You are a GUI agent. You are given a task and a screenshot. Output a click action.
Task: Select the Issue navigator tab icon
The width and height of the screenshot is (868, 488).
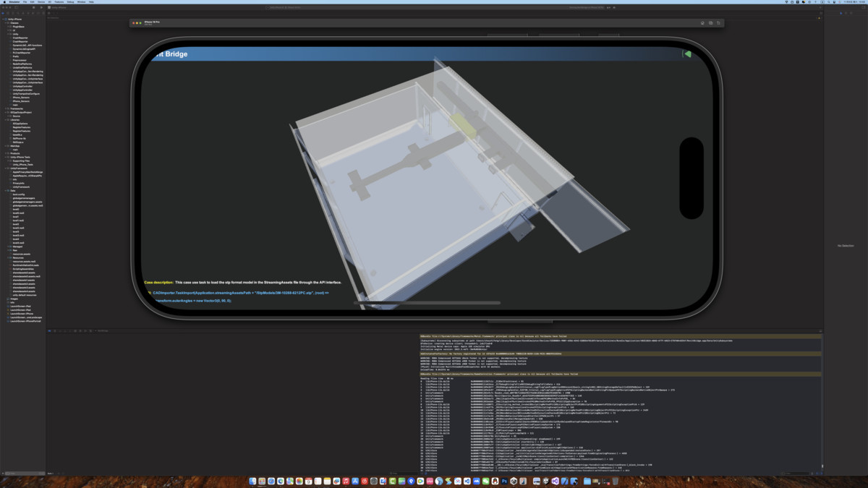tap(23, 13)
